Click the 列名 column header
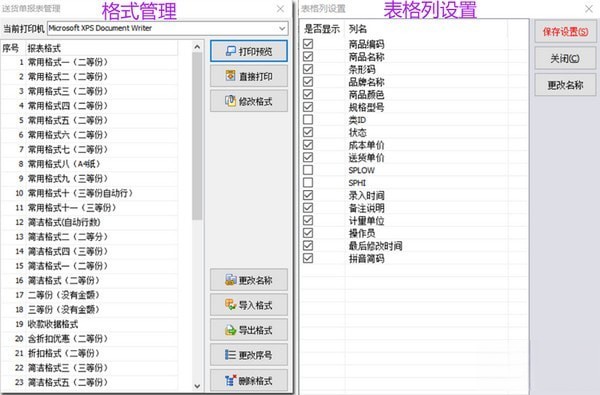Screen dimensions: 600x395 426,29
